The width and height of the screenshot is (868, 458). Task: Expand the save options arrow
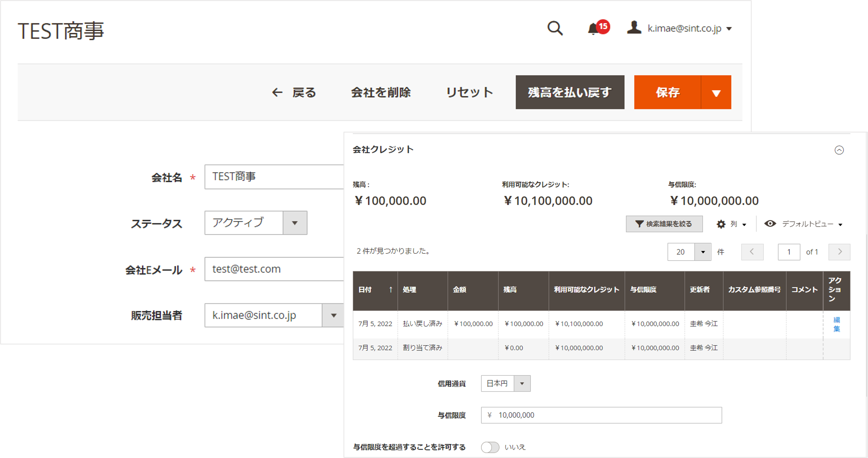coord(716,93)
